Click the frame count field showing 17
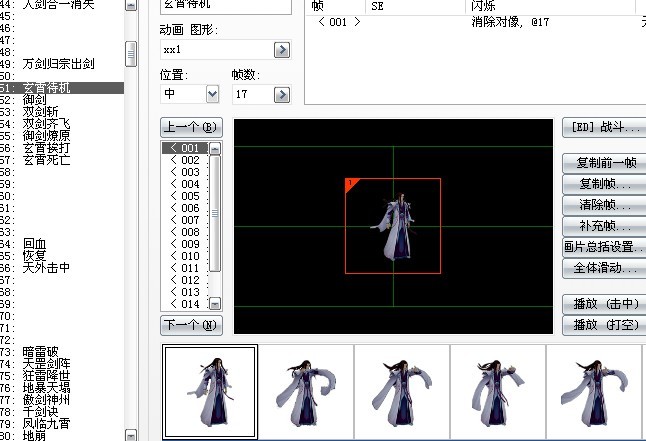646x441 pixels. (253, 95)
